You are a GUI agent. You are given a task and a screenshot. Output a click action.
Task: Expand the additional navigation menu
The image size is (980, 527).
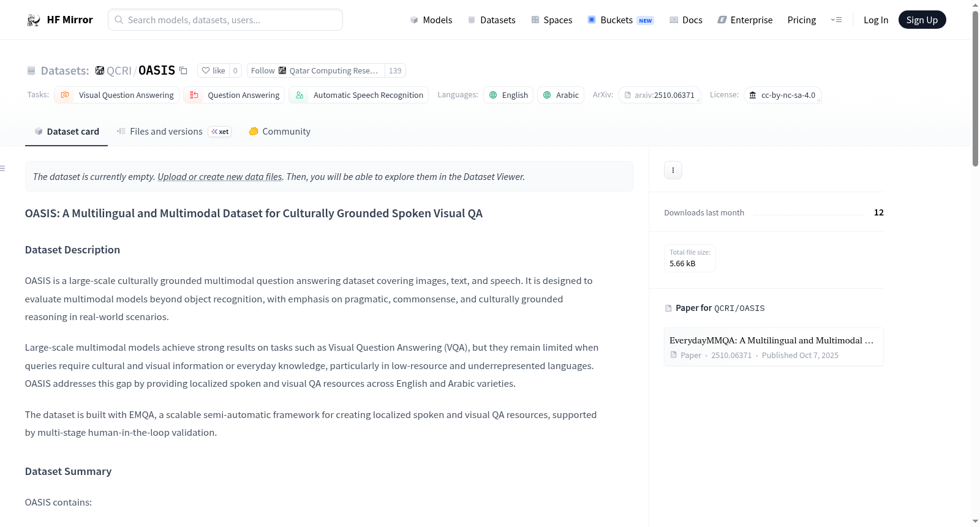836,20
